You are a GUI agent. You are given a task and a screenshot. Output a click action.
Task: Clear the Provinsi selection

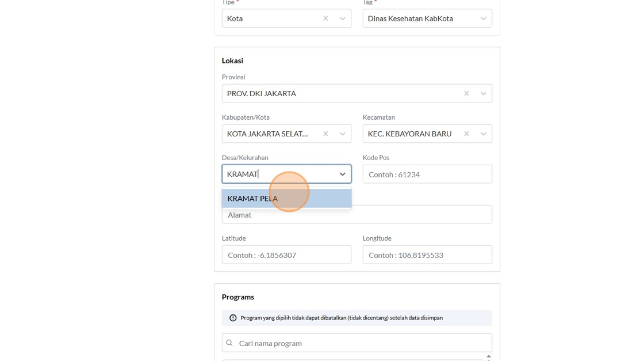click(466, 93)
